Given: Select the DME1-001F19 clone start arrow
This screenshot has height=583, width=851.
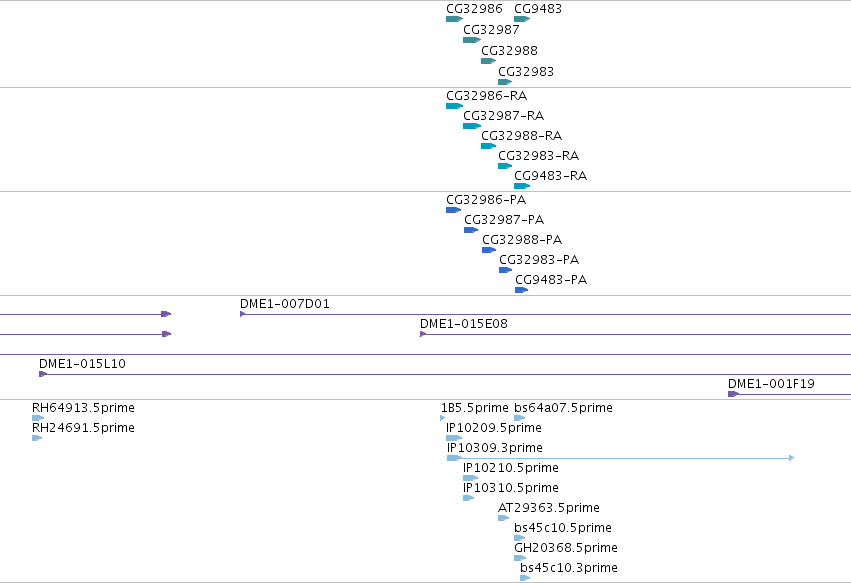Looking at the screenshot, I should [x=733, y=395].
